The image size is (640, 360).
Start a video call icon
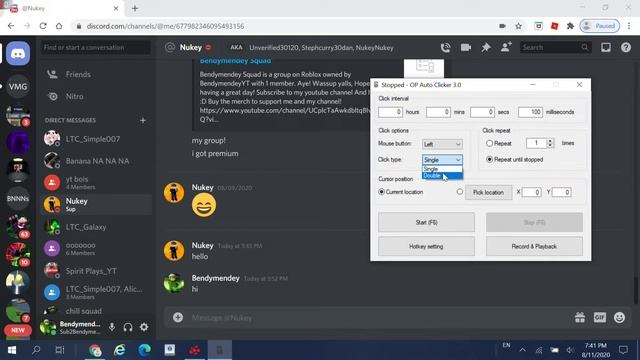click(466, 48)
